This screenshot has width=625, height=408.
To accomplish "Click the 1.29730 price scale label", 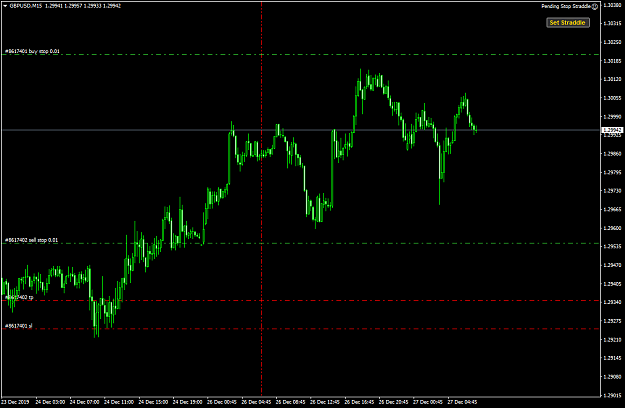I will pos(612,191).
